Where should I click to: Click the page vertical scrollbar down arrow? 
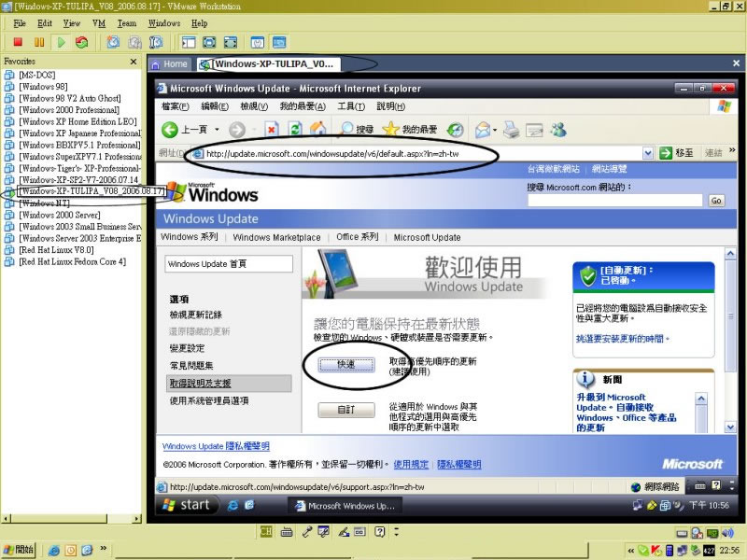click(730, 427)
